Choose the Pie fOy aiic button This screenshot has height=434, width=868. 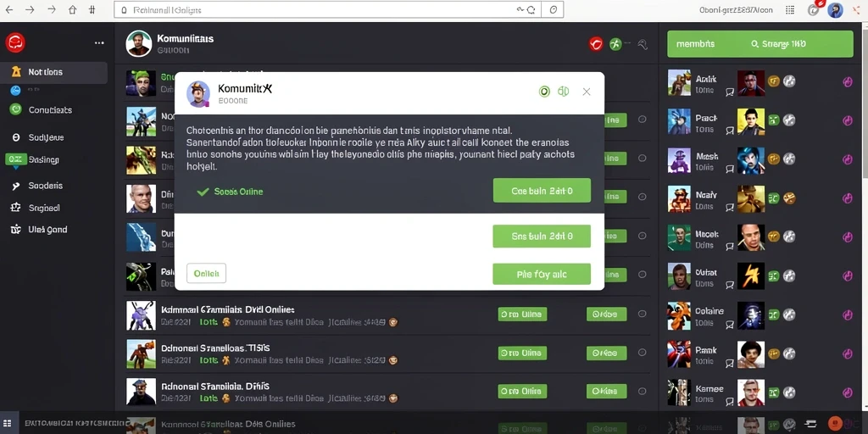[x=542, y=274]
